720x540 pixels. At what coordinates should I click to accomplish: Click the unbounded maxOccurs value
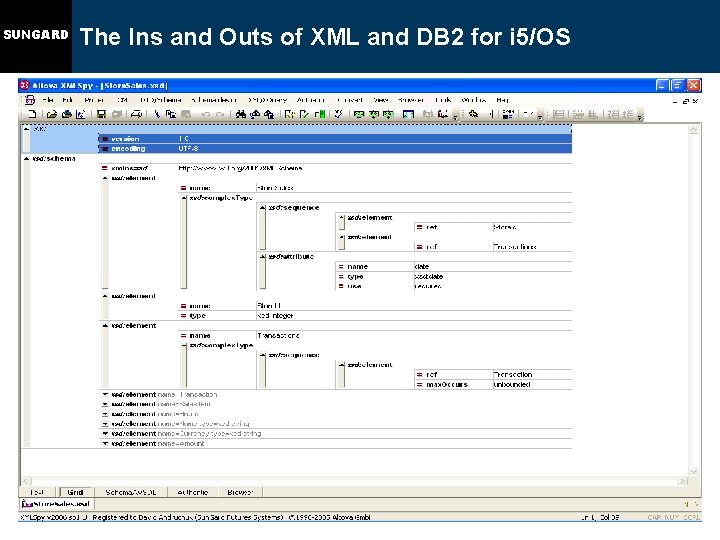512,384
